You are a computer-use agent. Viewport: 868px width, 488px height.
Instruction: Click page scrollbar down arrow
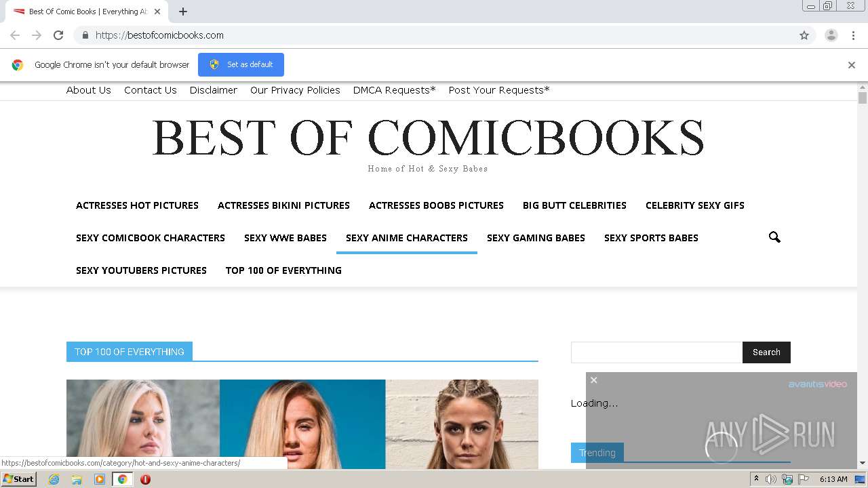click(x=863, y=464)
